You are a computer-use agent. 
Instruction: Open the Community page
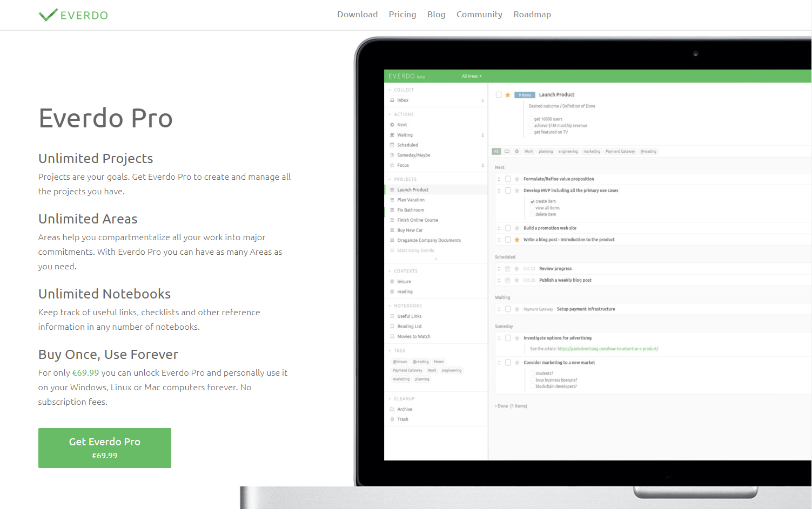click(x=479, y=15)
